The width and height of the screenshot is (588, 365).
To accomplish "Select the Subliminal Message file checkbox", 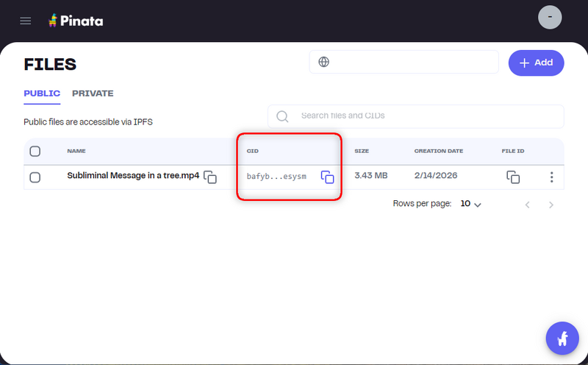I will pyautogui.click(x=35, y=177).
